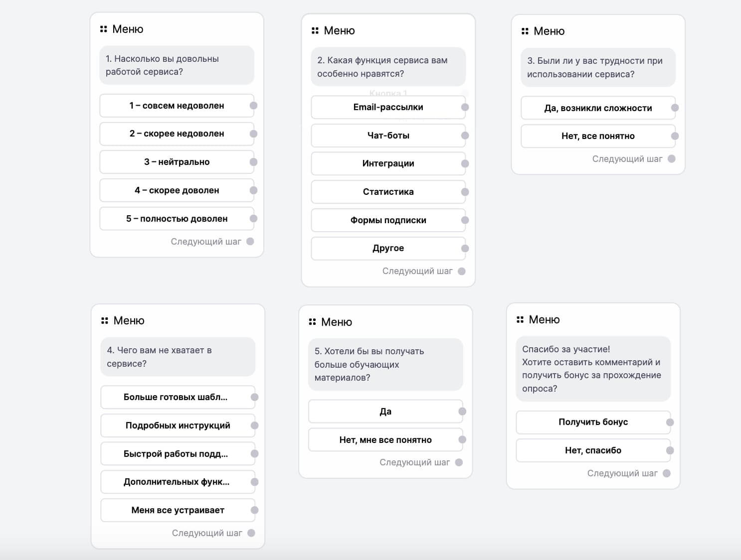Click the grid icon of question 2 menu block
Screen dimensions: 741x560
pyautogui.click(x=315, y=31)
